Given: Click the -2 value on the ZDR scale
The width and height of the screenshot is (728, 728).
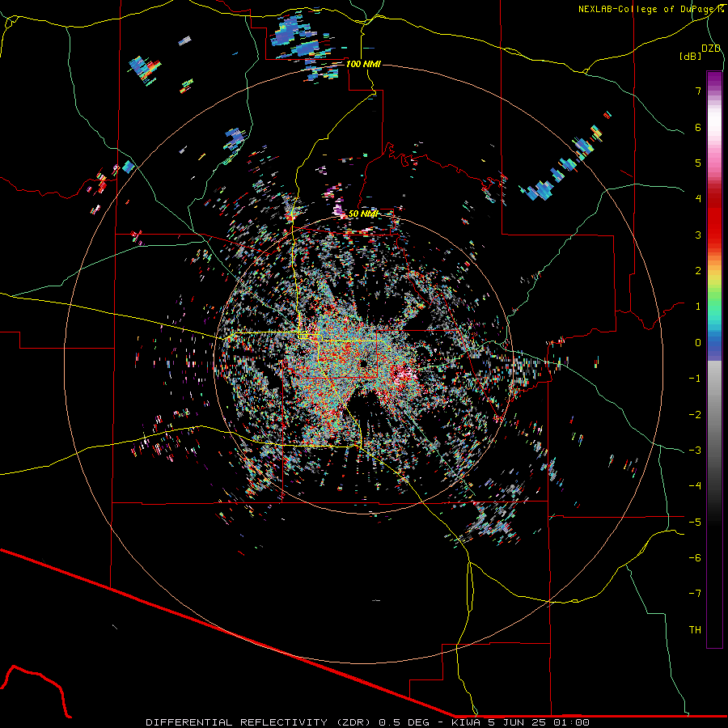Looking at the screenshot, I should pos(695,415).
